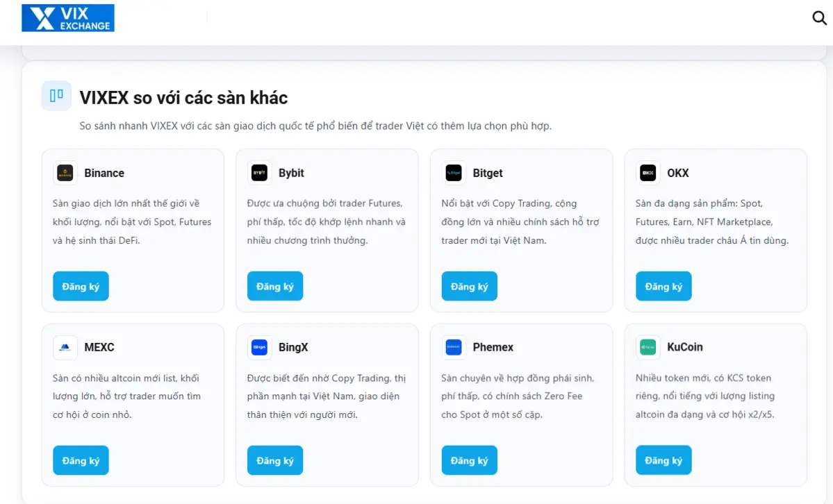Register via Bitget Đăng ký button
Screen dimensions: 833x504
tap(469, 286)
